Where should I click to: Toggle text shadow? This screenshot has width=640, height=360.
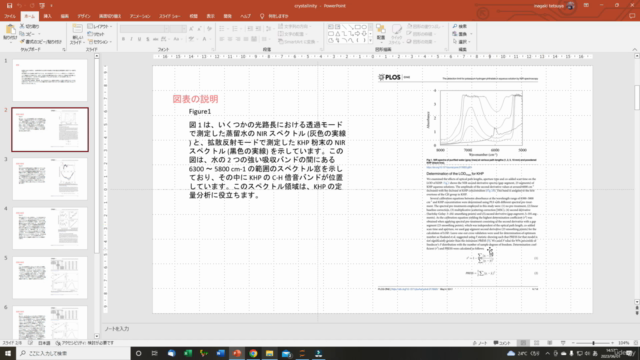(147, 39)
